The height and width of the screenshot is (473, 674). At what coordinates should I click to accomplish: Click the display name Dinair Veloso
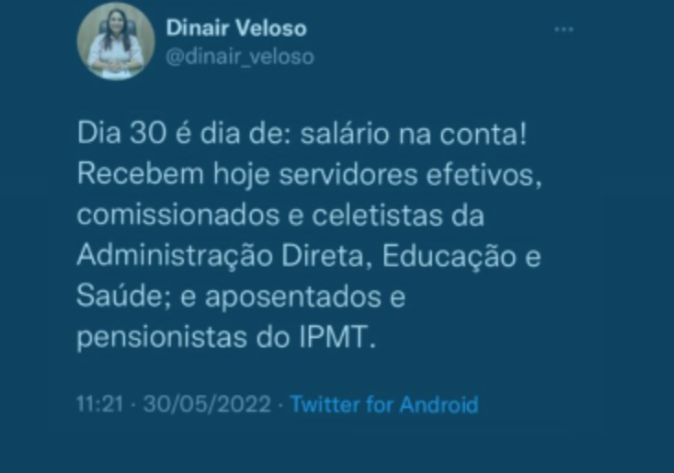pos(236,28)
